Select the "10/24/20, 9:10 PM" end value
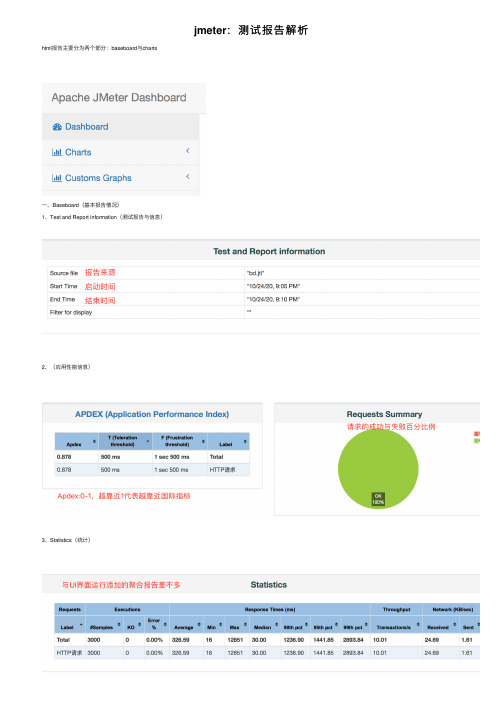This screenshot has height=713, width=504. pyautogui.click(x=273, y=300)
